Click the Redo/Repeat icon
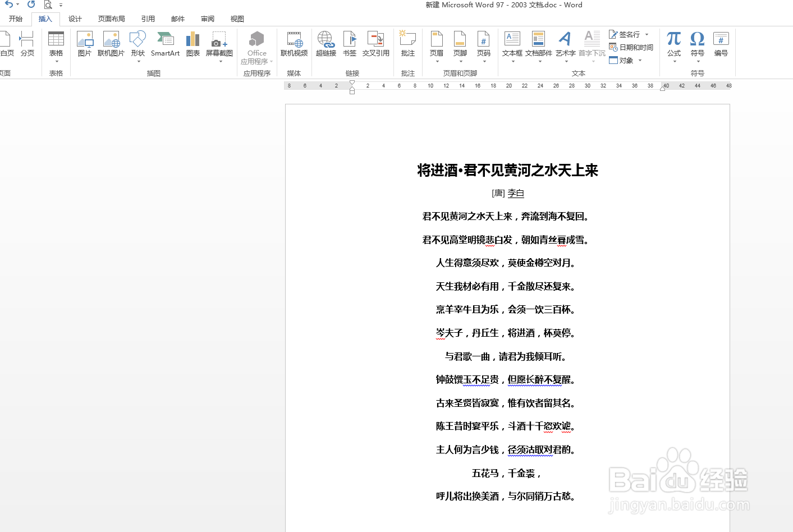Viewport: 793px width, 532px height. click(31, 4)
